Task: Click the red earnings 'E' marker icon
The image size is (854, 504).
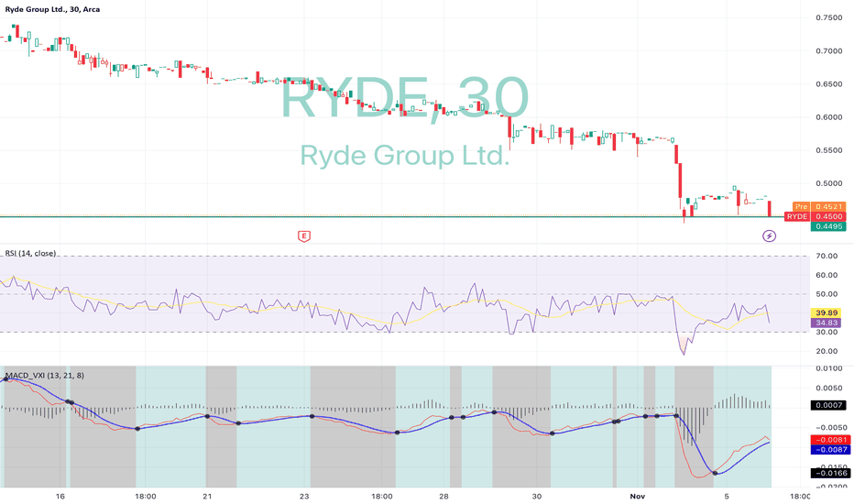Action: click(x=304, y=236)
